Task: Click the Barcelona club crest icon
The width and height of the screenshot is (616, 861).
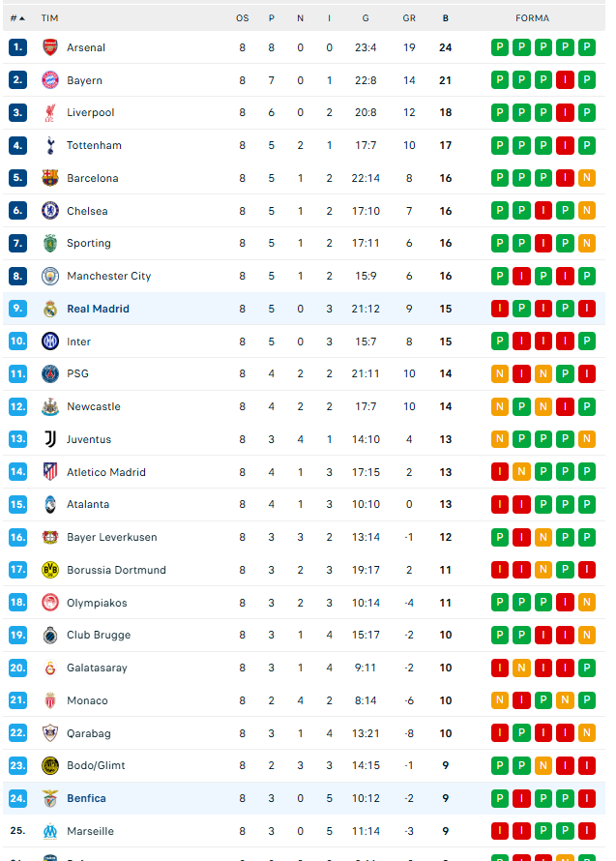Action: point(50,178)
